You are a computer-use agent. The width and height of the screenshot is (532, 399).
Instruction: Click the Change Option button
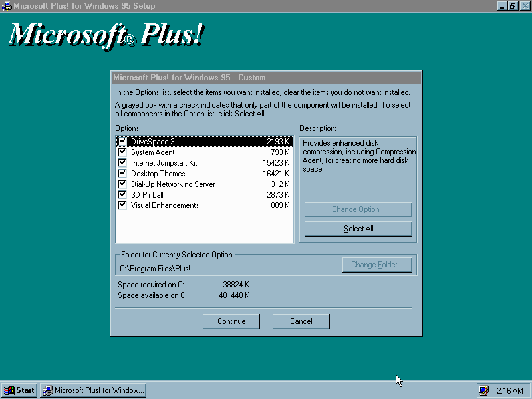pos(358,209)
